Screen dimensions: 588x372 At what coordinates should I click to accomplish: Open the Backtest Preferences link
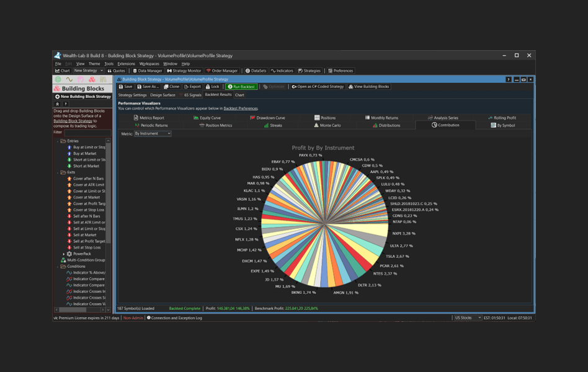point(241,108)
